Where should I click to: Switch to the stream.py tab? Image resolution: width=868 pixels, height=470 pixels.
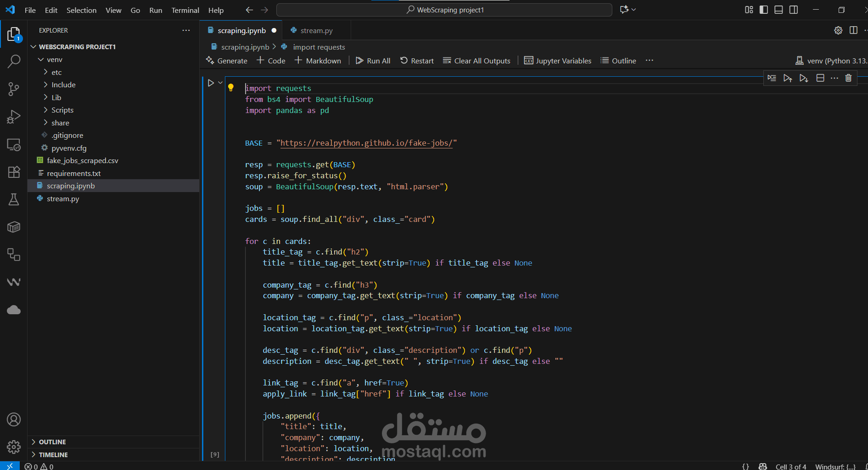tap(315, 30)
